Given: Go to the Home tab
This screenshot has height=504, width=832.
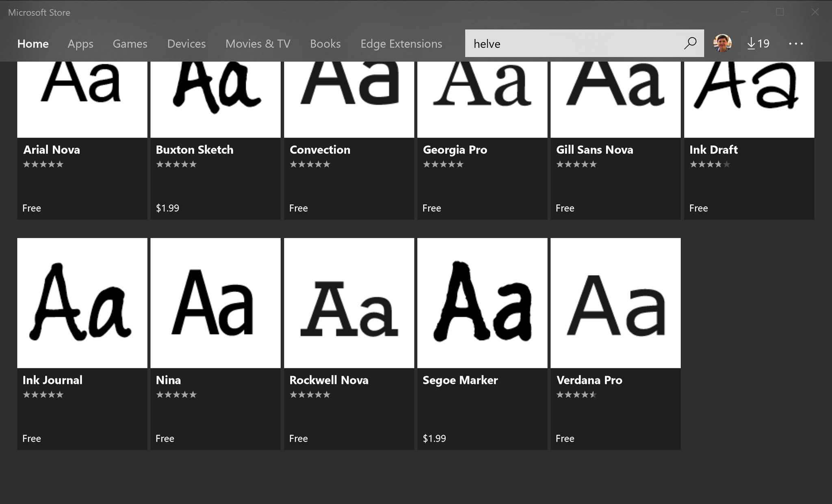Looking at the screenshot, I should [x=33, y=43].
